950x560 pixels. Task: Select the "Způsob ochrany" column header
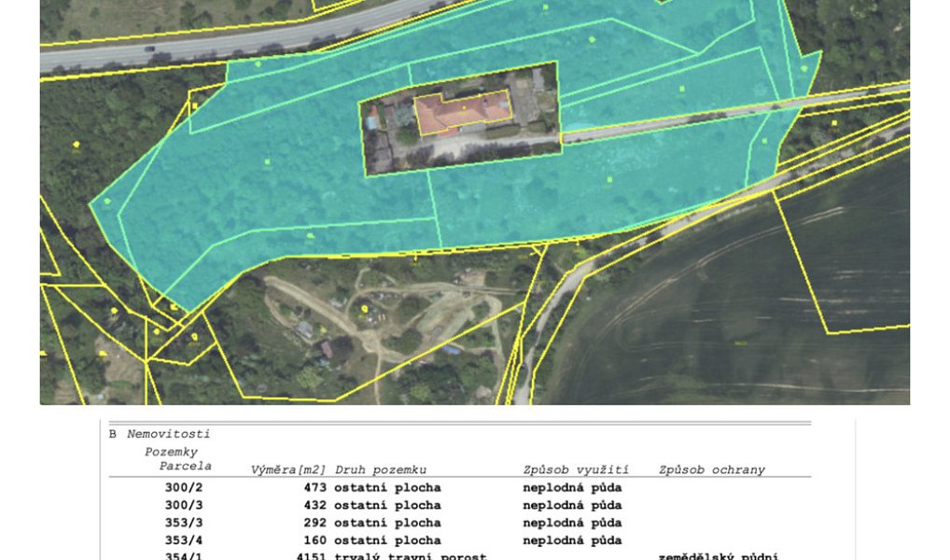point(712,469)
